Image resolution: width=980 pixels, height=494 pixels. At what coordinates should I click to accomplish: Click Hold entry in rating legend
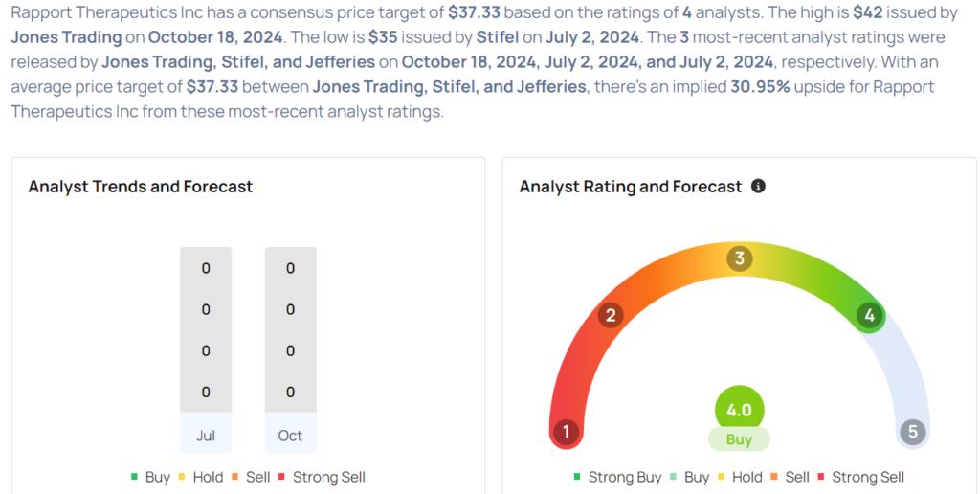(740, 477)
